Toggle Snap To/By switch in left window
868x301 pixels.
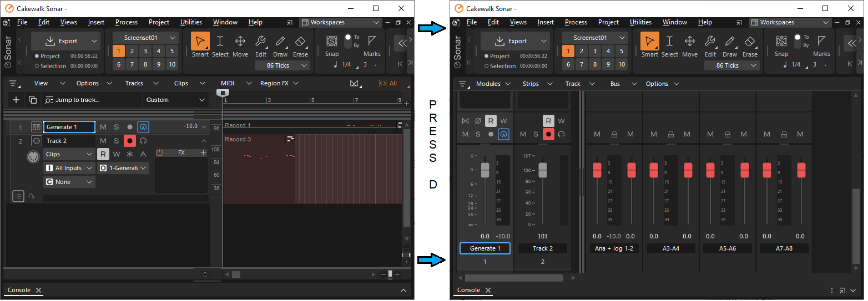point(348,40)
